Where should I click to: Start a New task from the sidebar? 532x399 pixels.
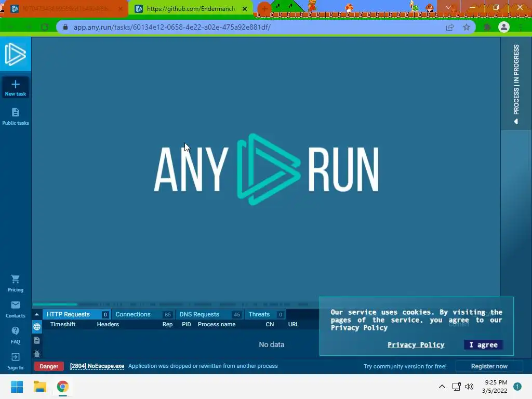click(16, 88)
